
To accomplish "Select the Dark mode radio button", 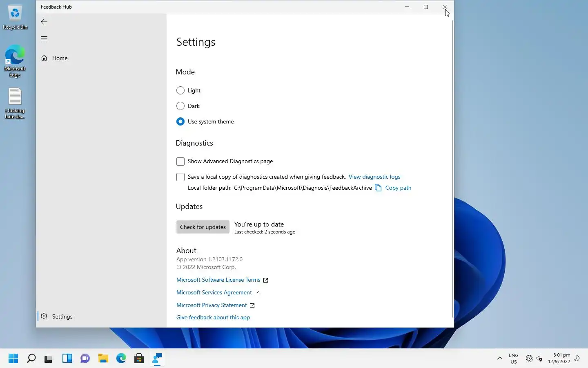I will (x=180, y=106).
